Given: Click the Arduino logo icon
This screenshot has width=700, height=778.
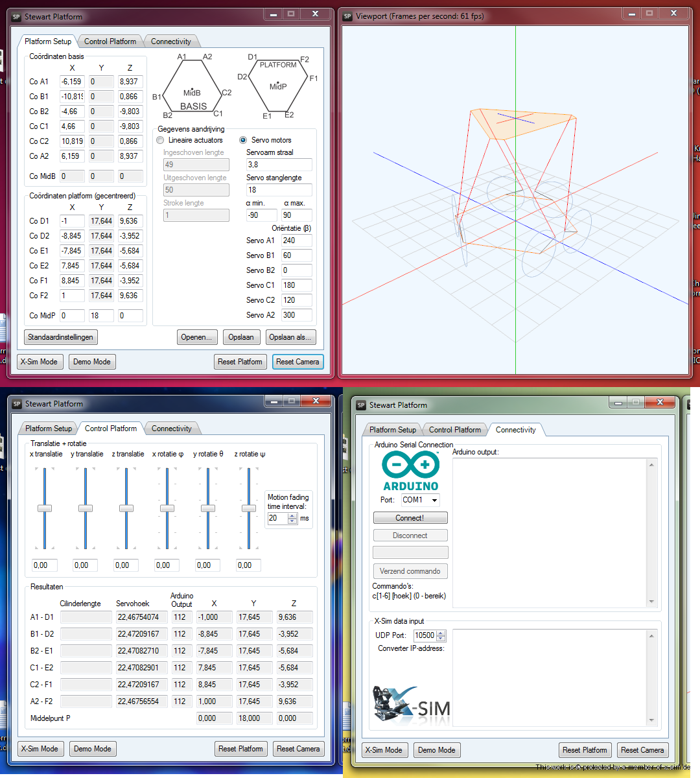Looking at the screenshot, I should coord(410,471).
